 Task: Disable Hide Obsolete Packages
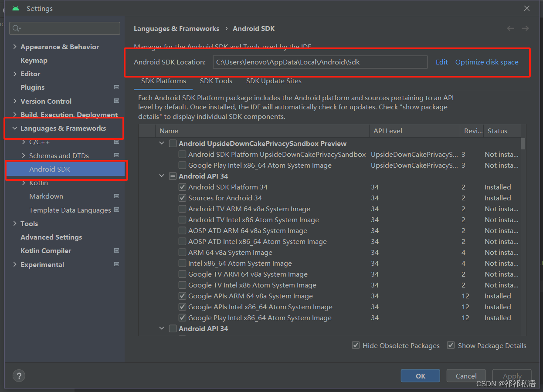pos(356,345)
